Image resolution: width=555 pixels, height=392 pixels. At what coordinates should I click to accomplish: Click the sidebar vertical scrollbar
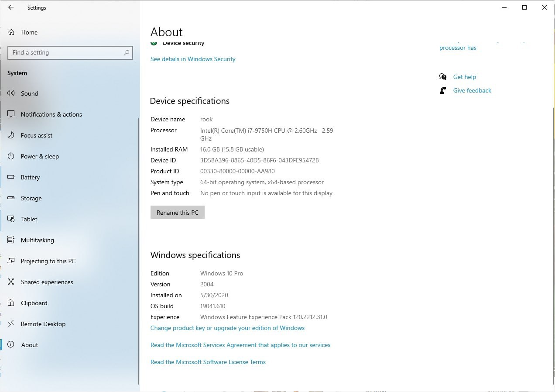click(x=139, y=251)
